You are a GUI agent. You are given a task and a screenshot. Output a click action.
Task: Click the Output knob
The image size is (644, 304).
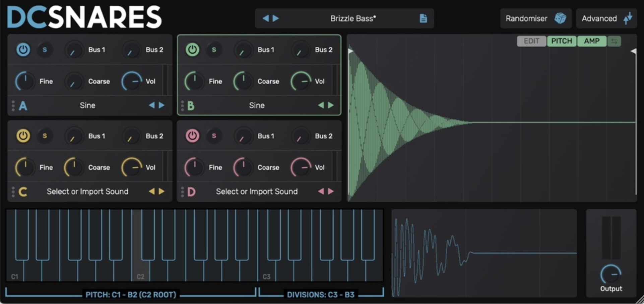coord(611,274)
